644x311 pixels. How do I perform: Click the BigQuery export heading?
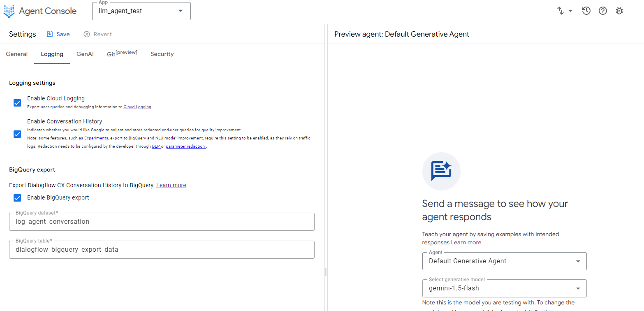click(x=32, y=169)
